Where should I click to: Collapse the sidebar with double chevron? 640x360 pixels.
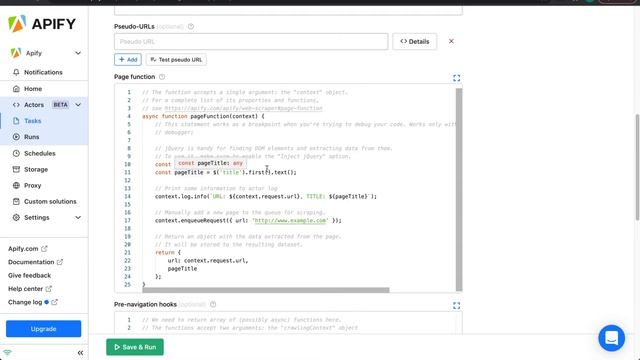click(80, 353)
